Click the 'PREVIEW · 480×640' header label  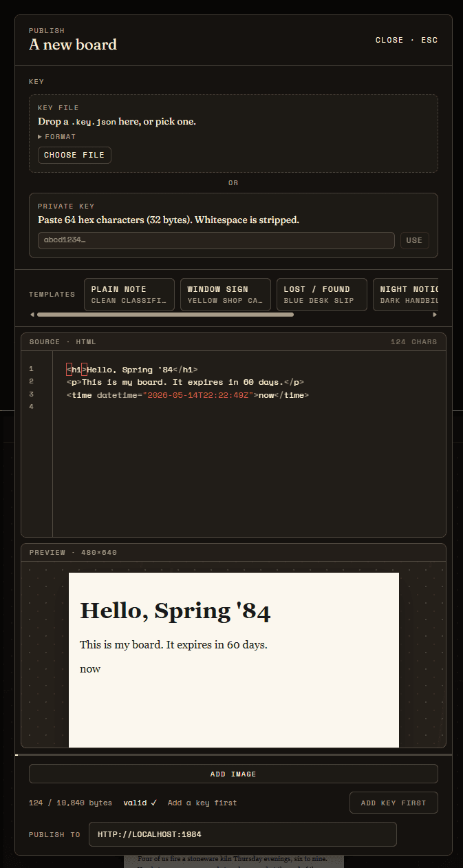coord(73,552)
